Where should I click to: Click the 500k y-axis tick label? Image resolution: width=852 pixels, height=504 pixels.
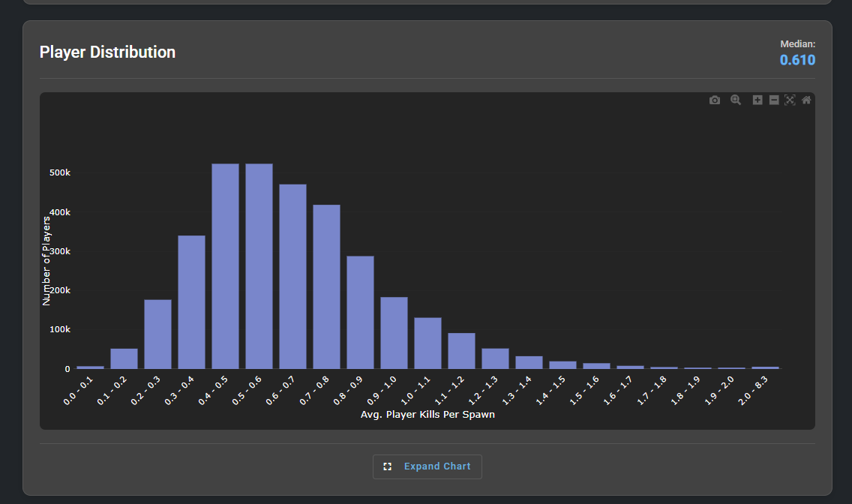58,172
